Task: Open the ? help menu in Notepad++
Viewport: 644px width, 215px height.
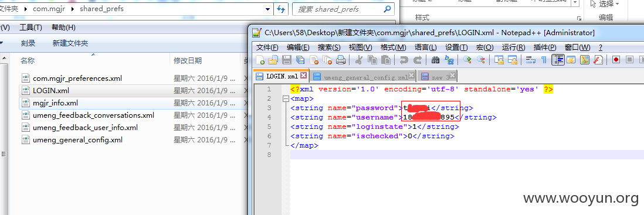Action: pos(601,47)
